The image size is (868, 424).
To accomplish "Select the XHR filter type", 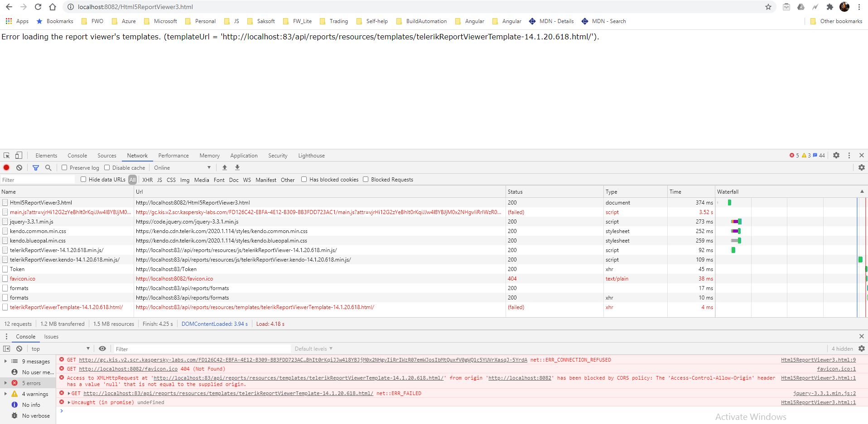I will (147, 180).
